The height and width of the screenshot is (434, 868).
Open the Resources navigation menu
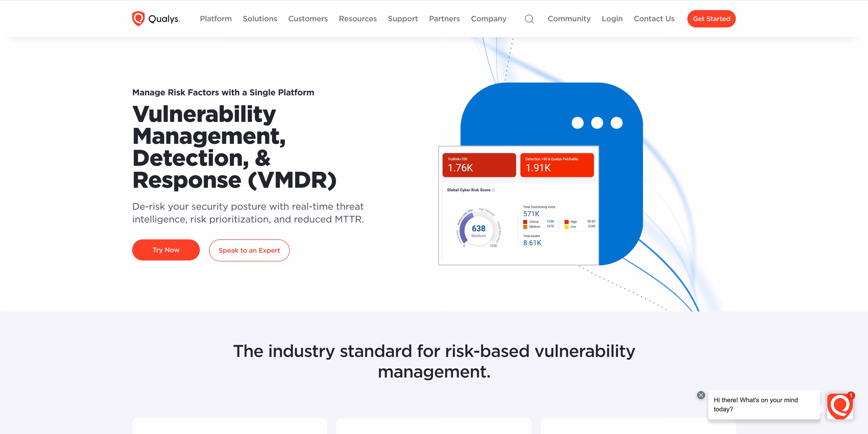click(357, 19)
